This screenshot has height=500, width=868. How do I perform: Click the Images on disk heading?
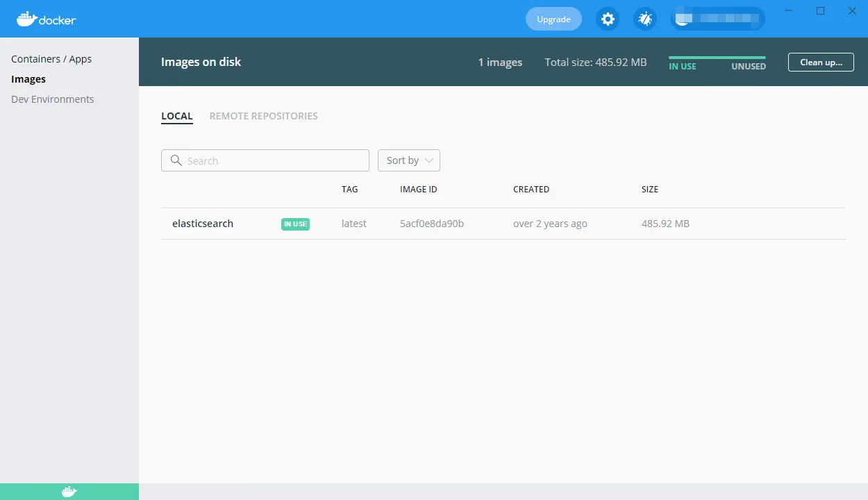201,62
